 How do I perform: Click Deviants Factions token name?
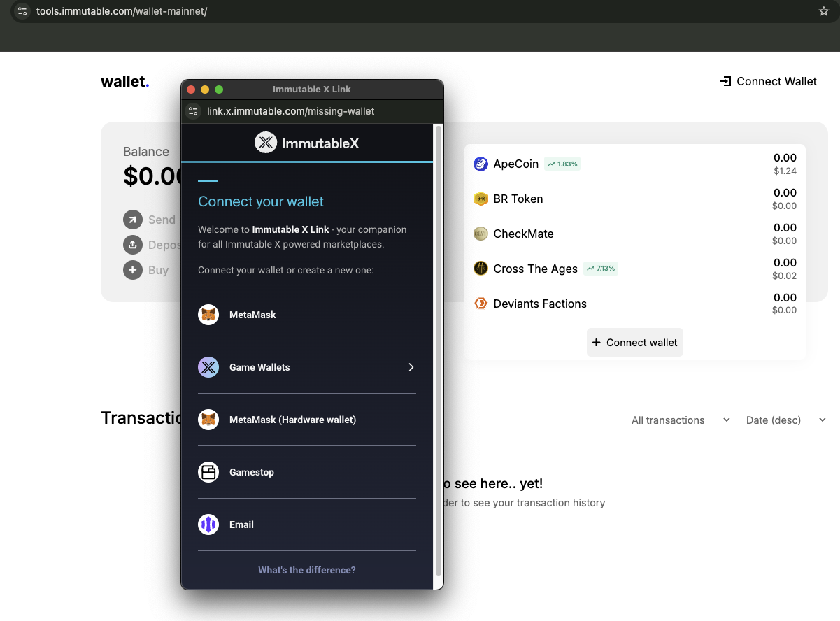coord(540,304)
